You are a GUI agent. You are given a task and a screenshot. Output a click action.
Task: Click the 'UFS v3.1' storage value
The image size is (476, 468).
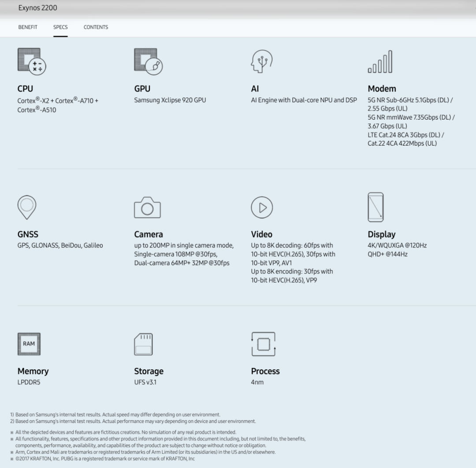click(145, 382)
